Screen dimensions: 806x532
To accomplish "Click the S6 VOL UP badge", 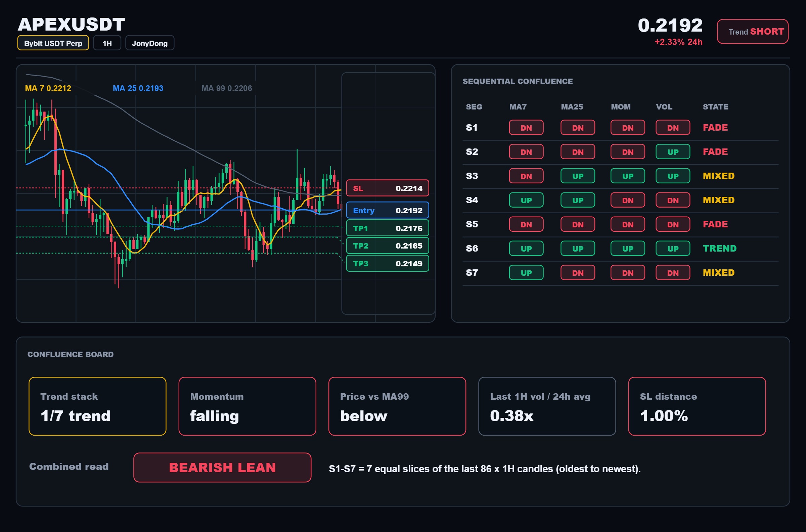I will [673, 248].
